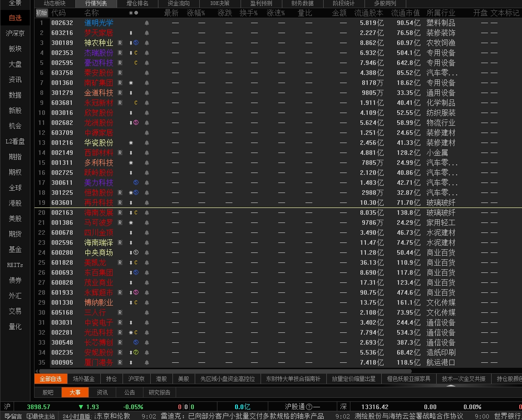Click the R badge beside 神农种业

120,43
